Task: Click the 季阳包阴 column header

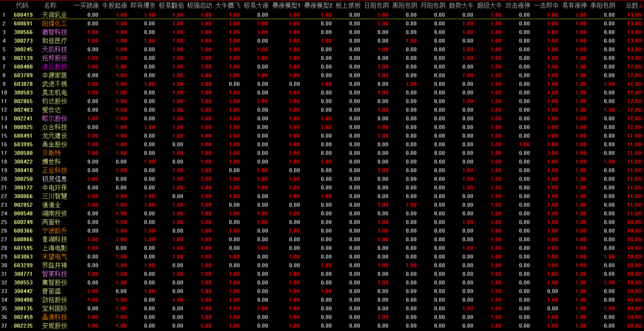Action: (x=603, y=5)
